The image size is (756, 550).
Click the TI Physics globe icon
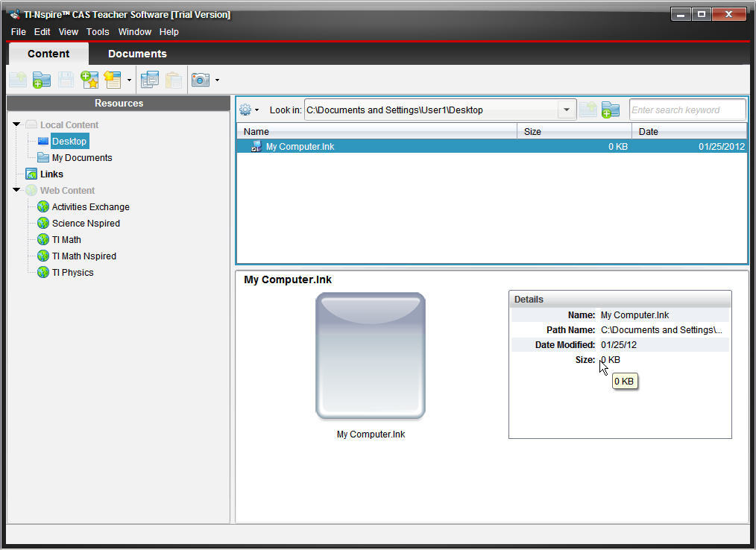point(43,272)
